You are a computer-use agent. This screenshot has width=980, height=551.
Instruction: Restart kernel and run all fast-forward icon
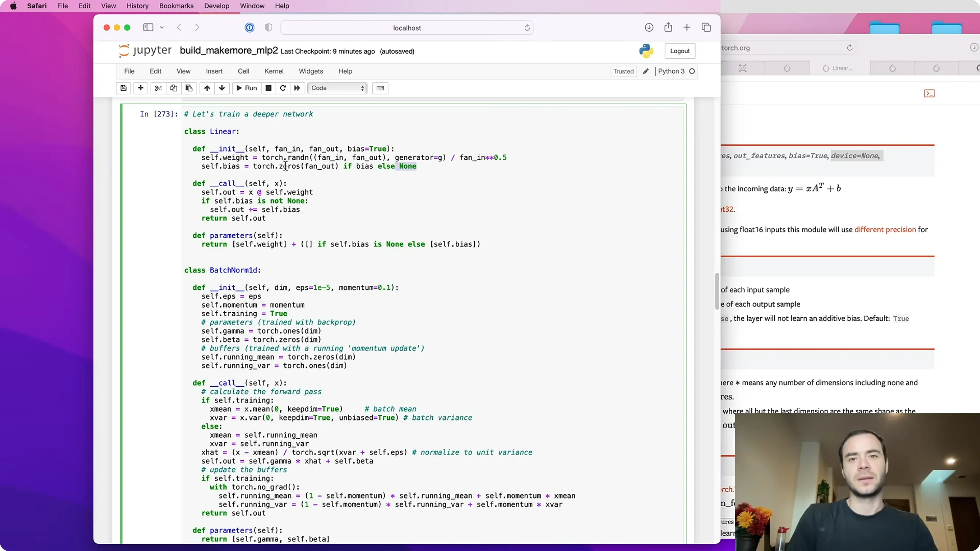[x=297, y=88]
